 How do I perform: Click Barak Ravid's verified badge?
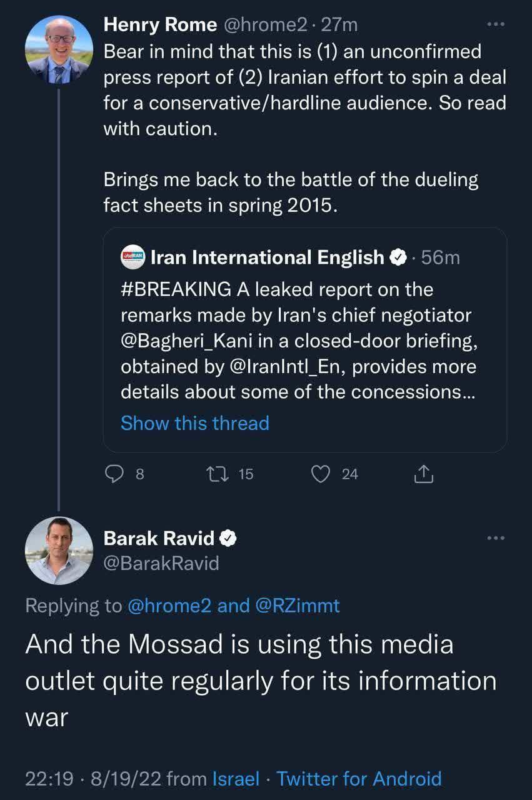coord(228,537)
